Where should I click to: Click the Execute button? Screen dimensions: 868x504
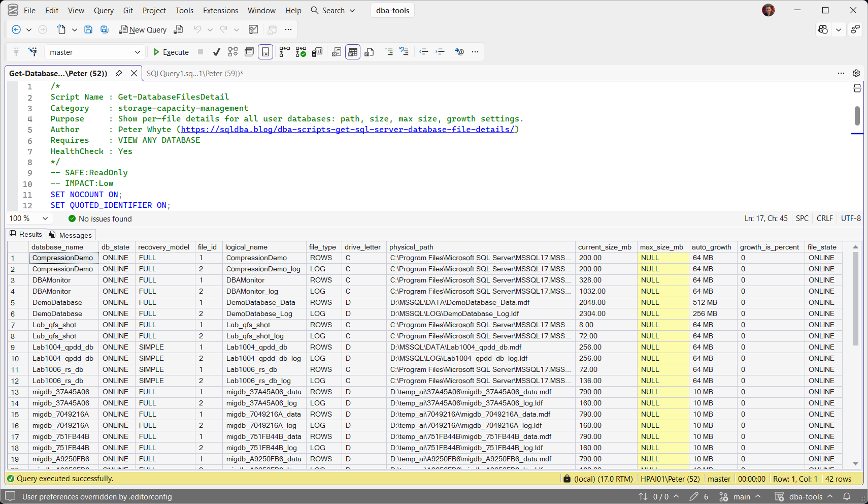coord(171,52)
